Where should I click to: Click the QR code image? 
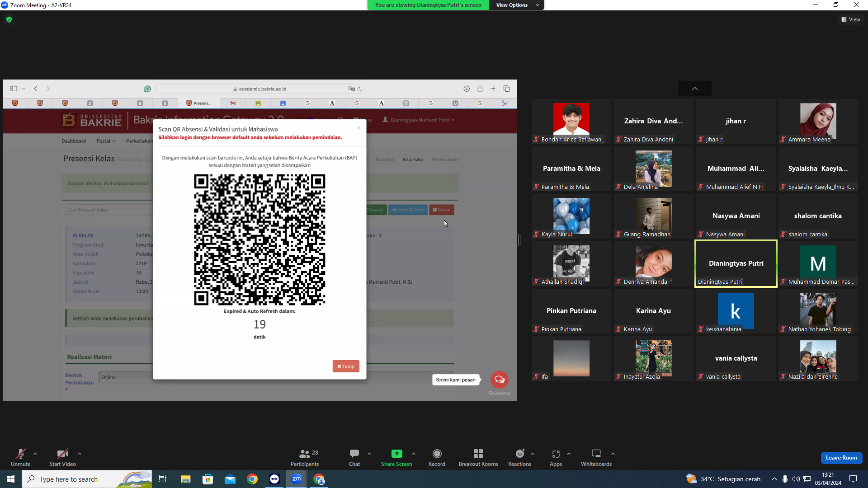pos(259,240)
